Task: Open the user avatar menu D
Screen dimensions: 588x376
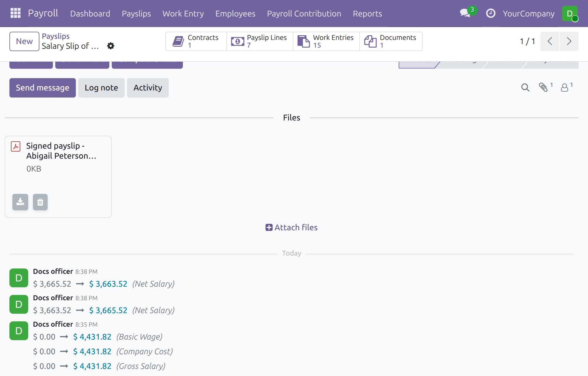Action: [569, 14]
